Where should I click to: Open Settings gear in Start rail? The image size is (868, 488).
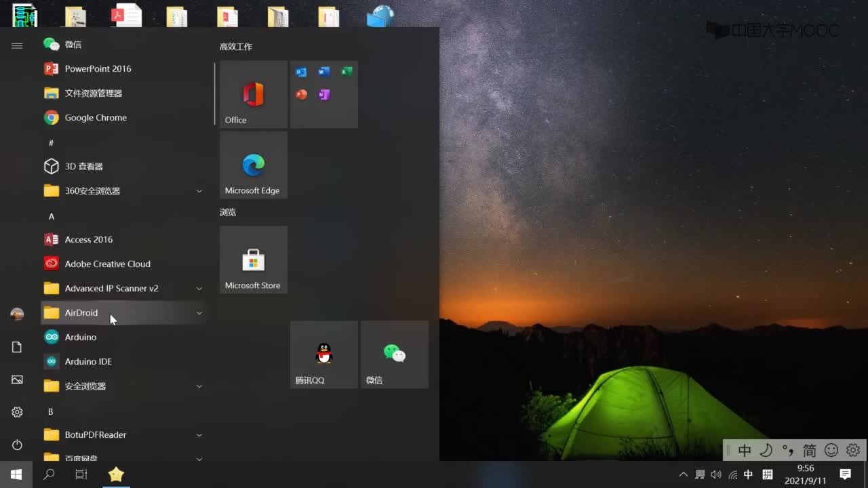17,412
